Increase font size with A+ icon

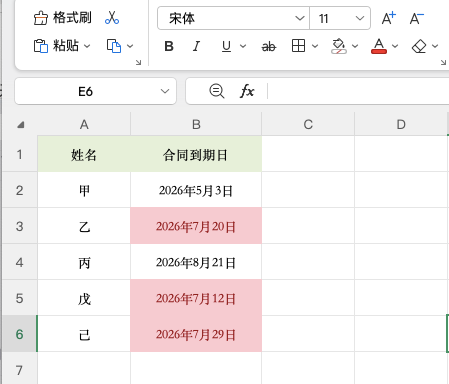click(x=389, y=18)
